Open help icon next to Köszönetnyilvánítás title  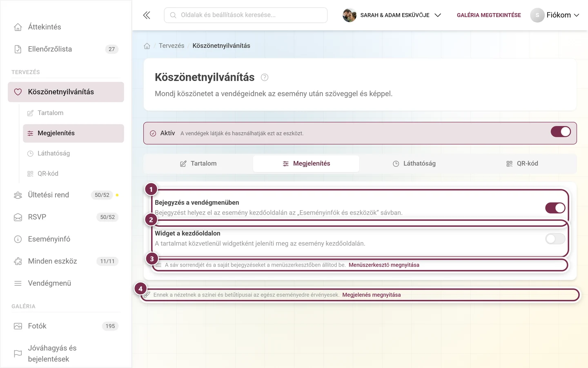265,77
